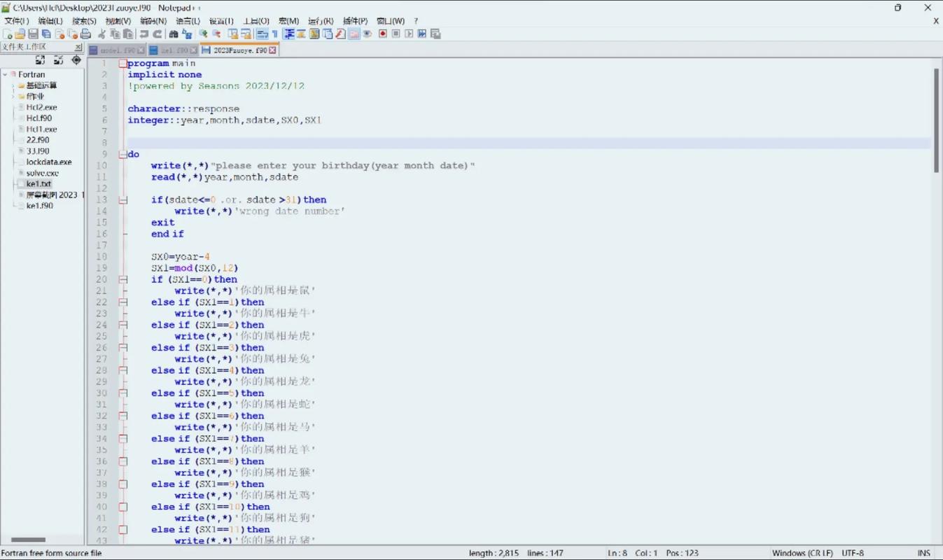Click the Open file toolbar icon

20,34
